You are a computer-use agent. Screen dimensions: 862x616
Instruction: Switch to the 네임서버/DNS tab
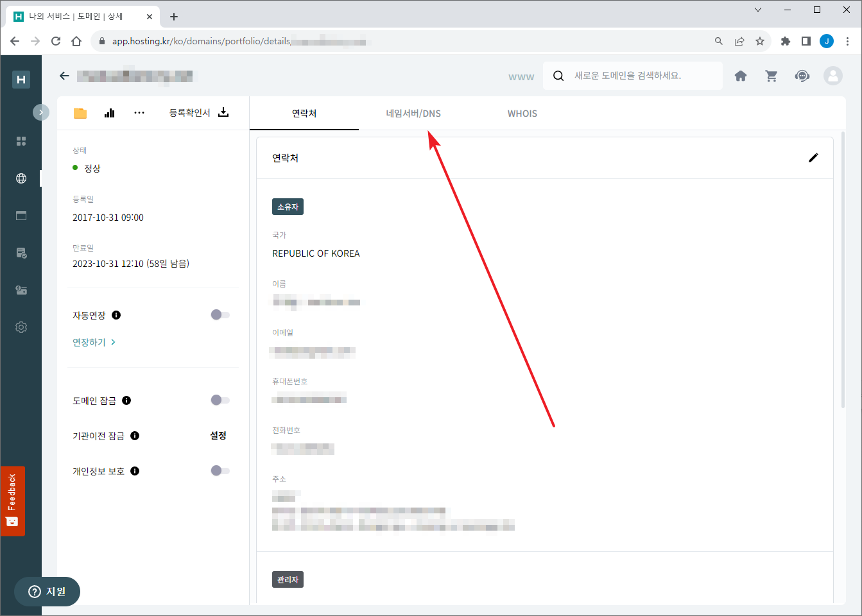click(413, 114)
